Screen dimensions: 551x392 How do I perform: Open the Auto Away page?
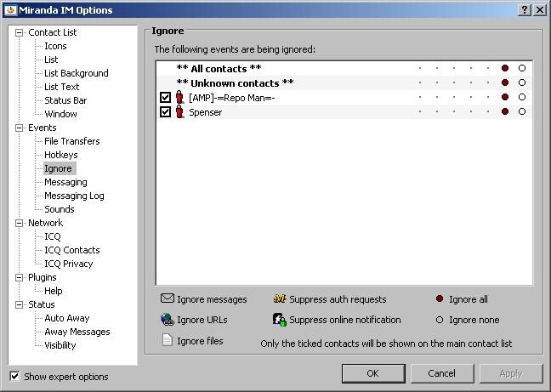pyautogui.click(x=67, y=318)
